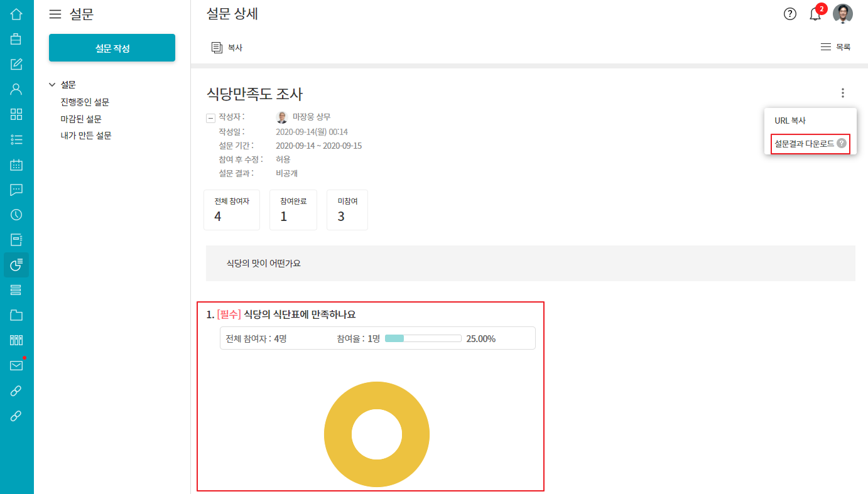Screen dimensions: 868x494
Task: Click the folder icon in sidebar
Action: click(x=16, y=315)
